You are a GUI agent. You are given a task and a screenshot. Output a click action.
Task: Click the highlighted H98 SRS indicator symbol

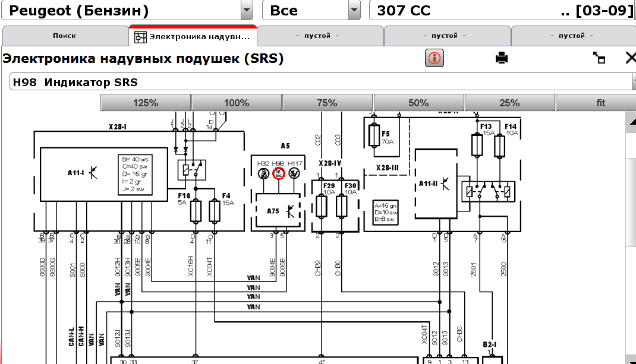[279, 173]
